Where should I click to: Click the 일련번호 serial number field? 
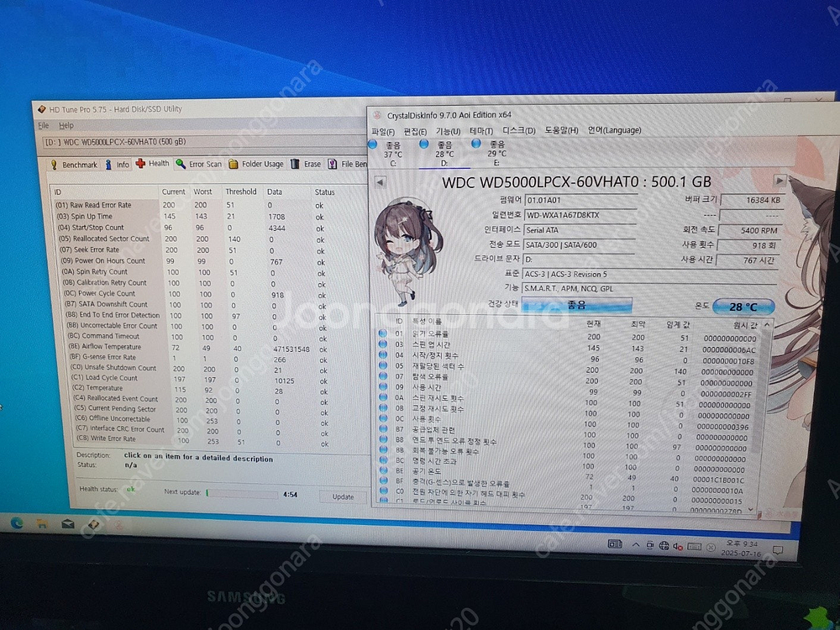coord(580,215)
